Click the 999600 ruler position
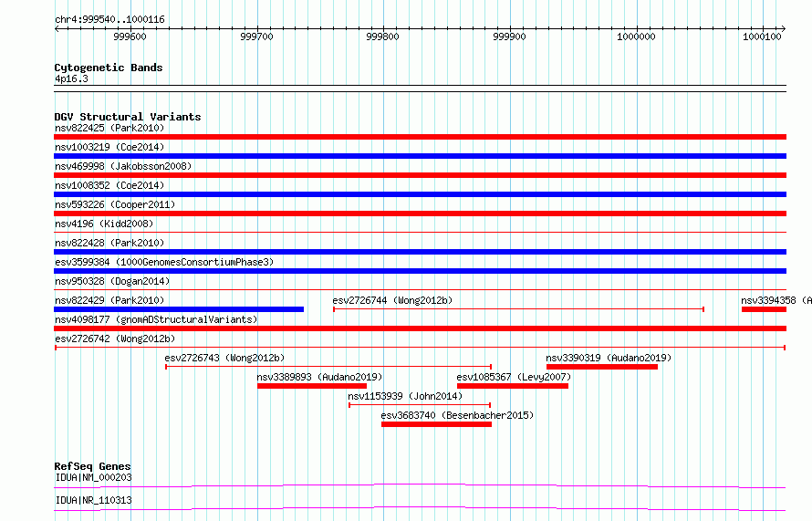812x521 pixels. (x=130, y=36)
